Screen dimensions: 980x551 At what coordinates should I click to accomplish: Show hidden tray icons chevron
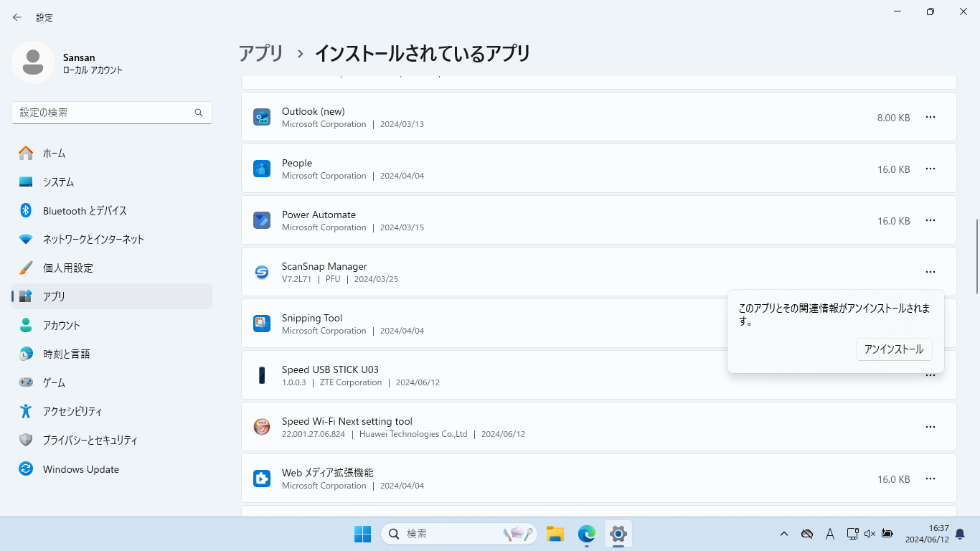pos(784,534)
